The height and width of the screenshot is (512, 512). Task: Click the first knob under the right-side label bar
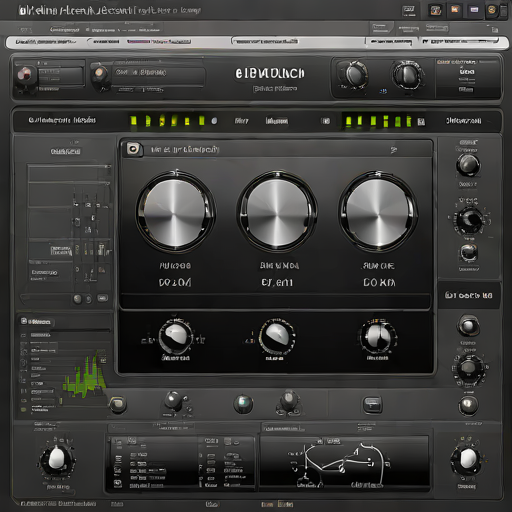pyautogui.click(x=468, y=325)
